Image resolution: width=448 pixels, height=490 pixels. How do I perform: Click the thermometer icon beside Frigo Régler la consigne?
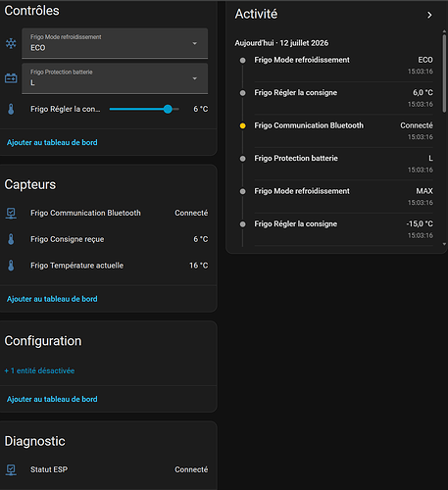click(x=11, y=109)
